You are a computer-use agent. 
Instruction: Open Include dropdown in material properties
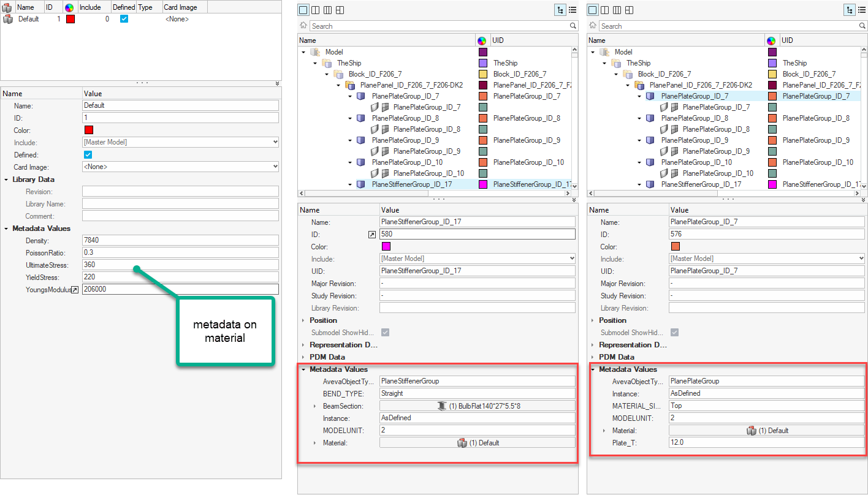[x=181, y=142]
